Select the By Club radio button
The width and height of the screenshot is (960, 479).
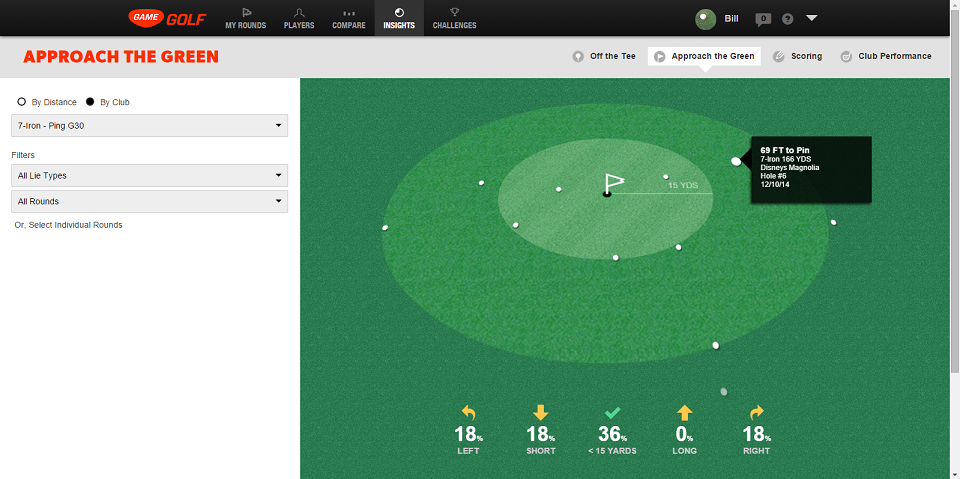point(90,102)
